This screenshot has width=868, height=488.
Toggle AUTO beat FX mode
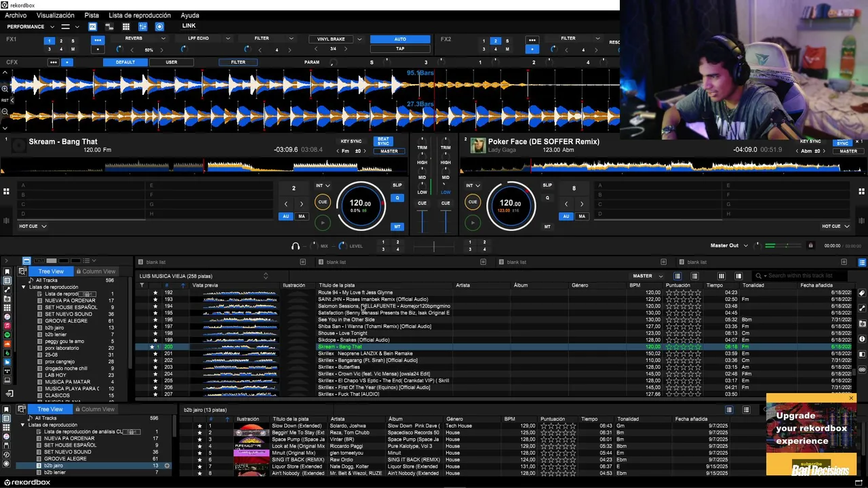click(x=400, y=39)
